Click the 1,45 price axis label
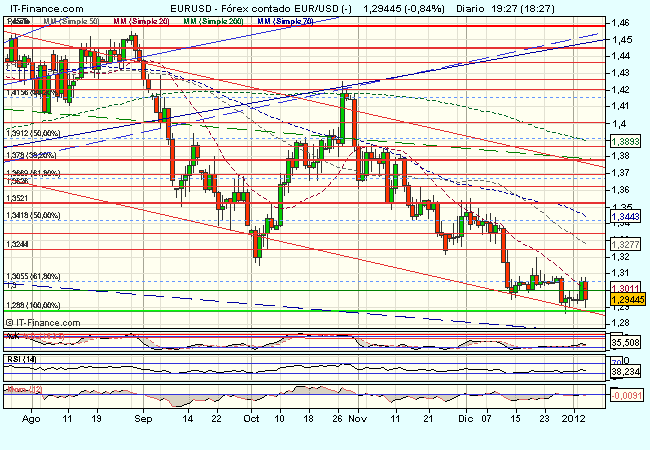Image resolution: width=650 pixels, height=450 pixels. pyautogui.click(x=622, y=39)
